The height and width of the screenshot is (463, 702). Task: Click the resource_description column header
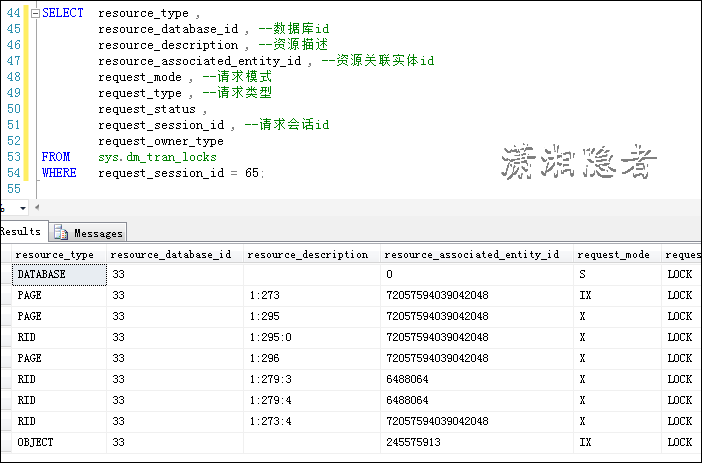(312, 254)
